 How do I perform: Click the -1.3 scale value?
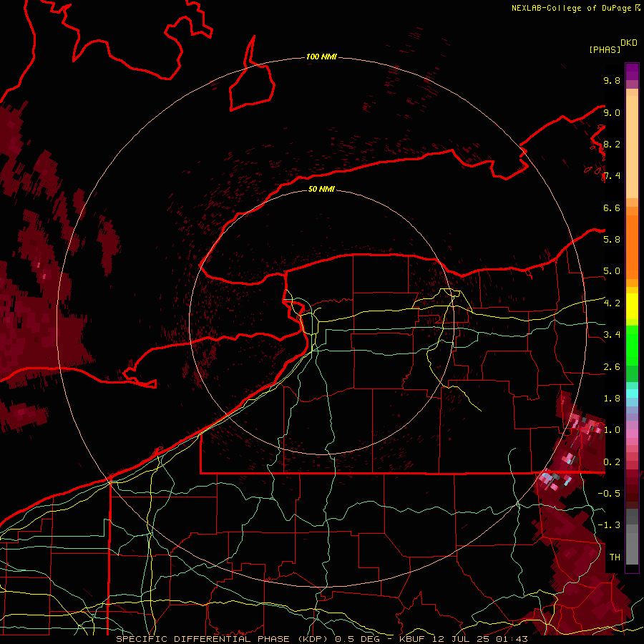(609, 525)
